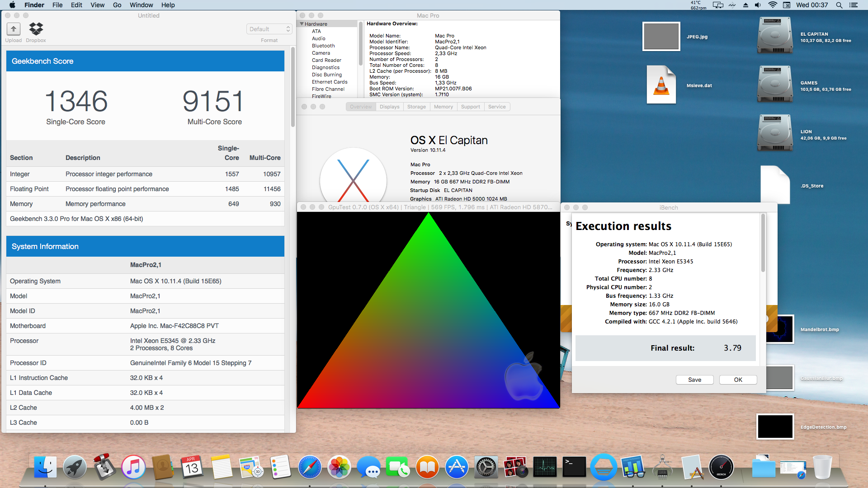Open Launchpad from the Dock
The height and width of the screenshot is (488, 868).
click(x=75, y=467)
